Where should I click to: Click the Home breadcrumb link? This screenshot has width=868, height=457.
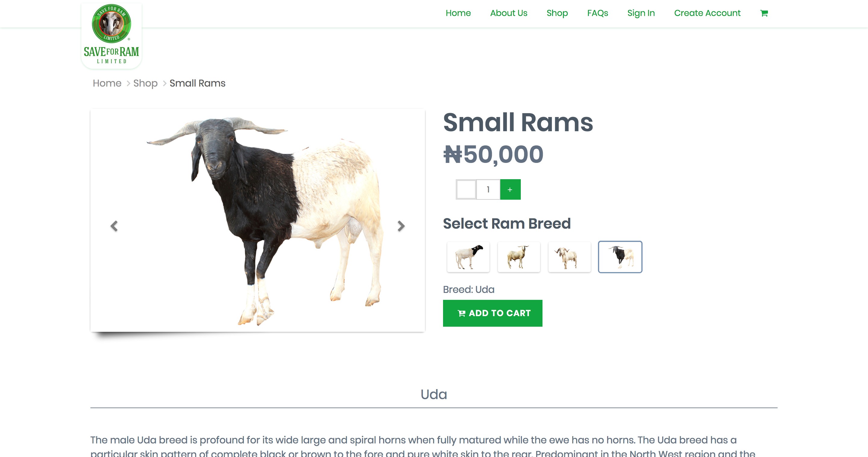[107, 83]
